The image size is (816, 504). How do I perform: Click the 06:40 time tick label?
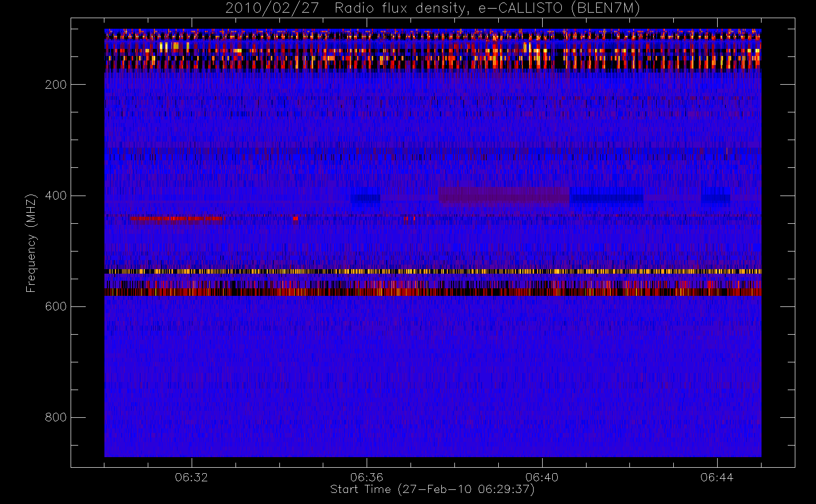coord(542,477)
